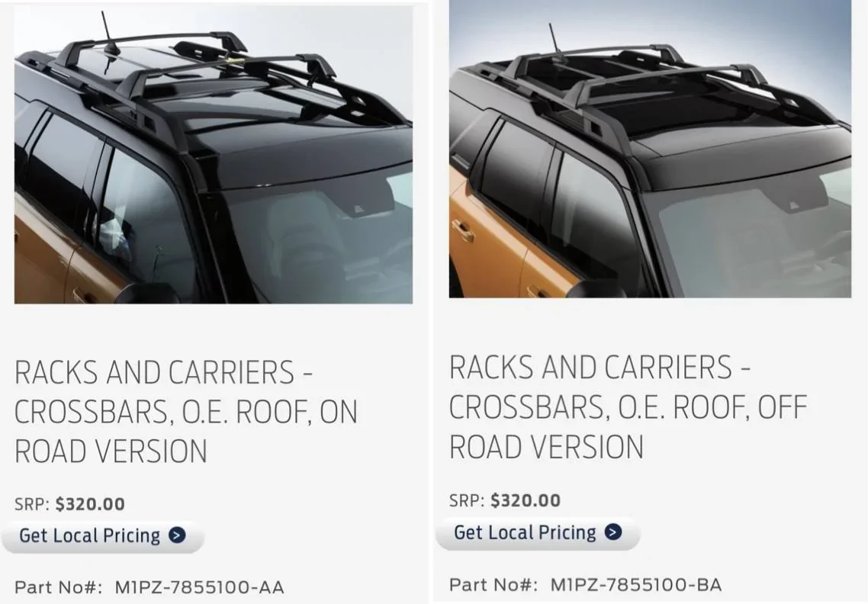
Task: Click the $320.00 price of Off Road version
Action: tap(526, 500)
